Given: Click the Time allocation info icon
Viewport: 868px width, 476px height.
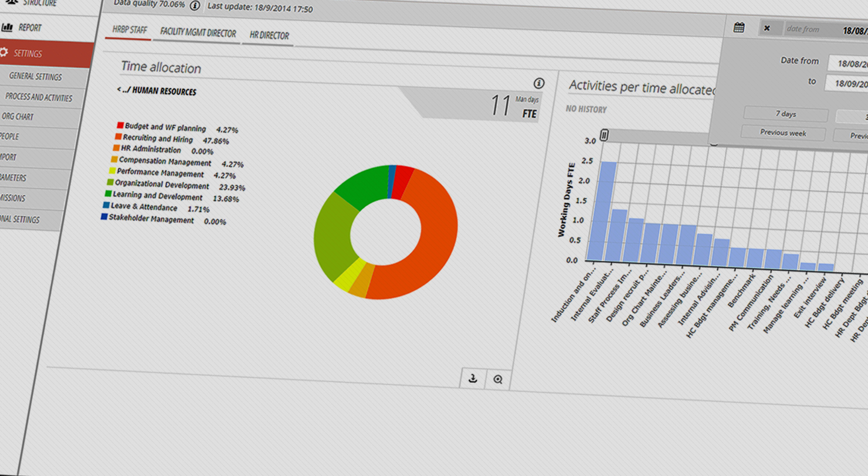Looking at the screenshot, I should [539, 83].
